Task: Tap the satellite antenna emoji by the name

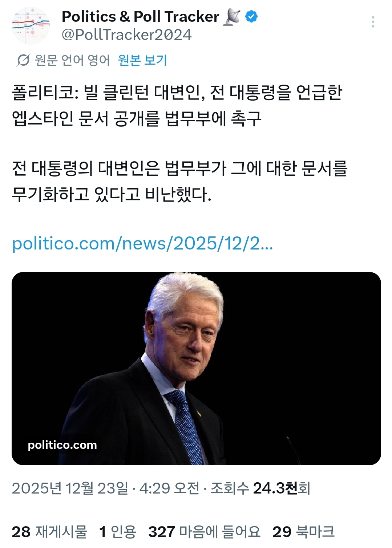Action: point(232,17)
